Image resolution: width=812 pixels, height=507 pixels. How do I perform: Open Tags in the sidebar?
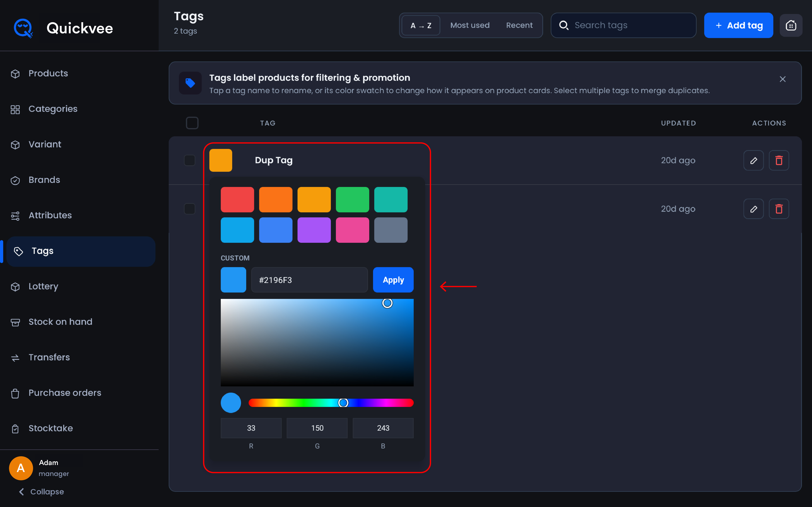click(x=81, y=251)
